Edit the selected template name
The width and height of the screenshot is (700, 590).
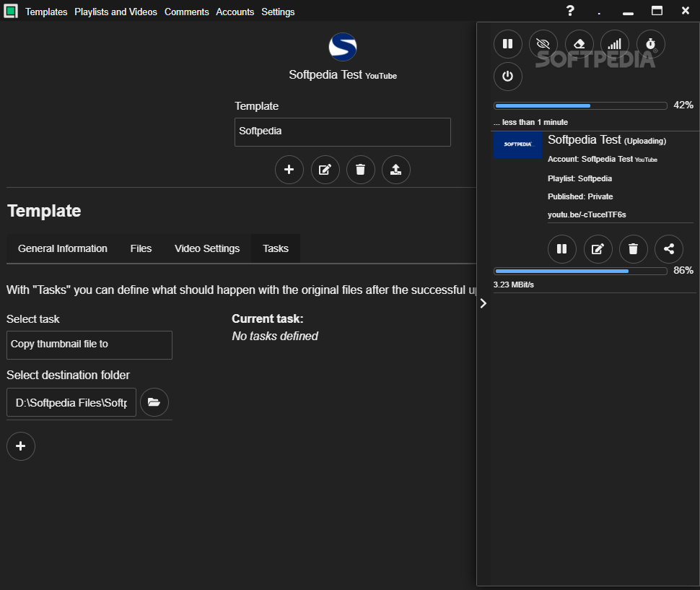(x=325, y=170)
